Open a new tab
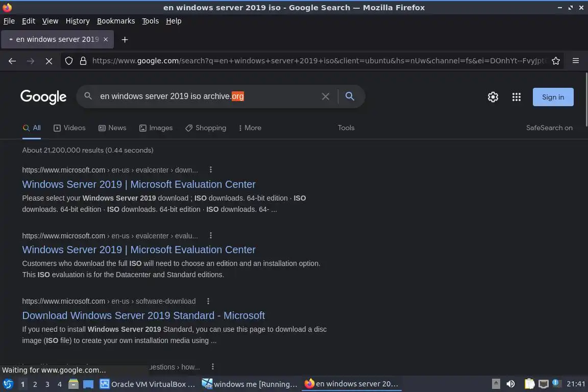This screenshot has height=392, width=588. click(125, 39)
